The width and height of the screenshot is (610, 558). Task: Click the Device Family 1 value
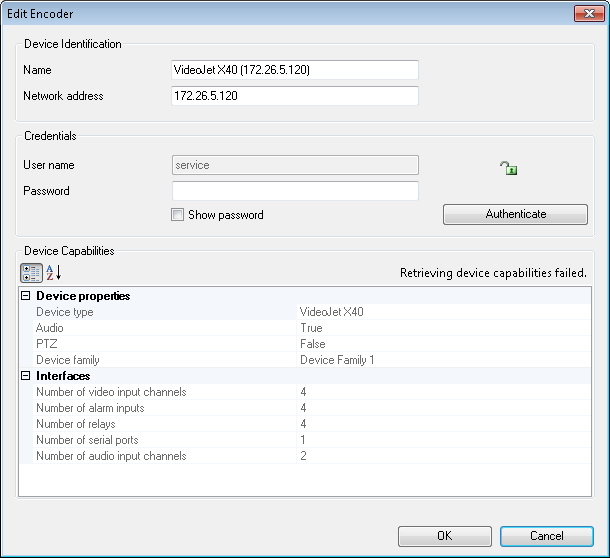point(337,360)
